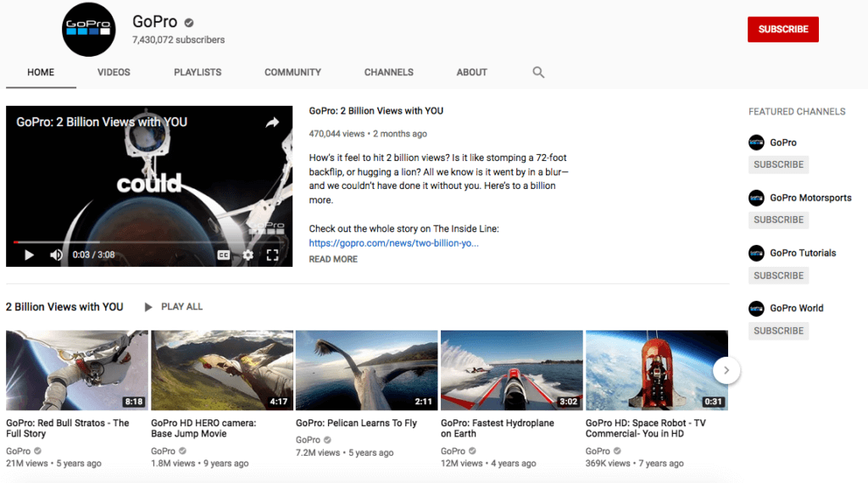Click the verified badge next to the GoPro channel name
This screenshot has width=868, height=483.
coord(189,23)
